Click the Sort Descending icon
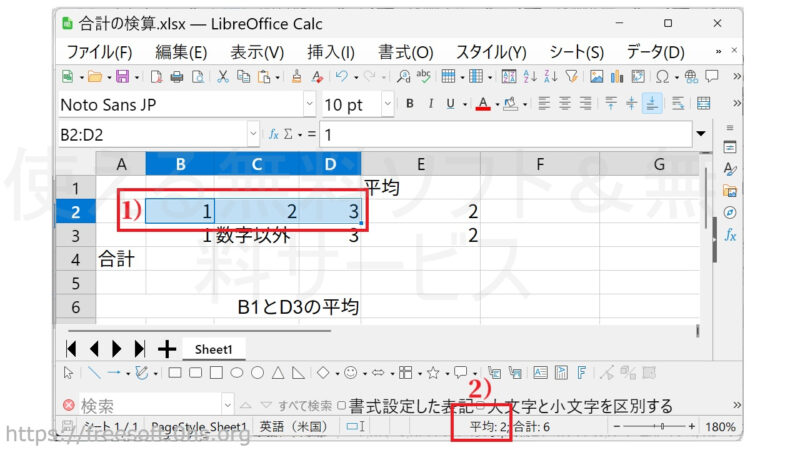The height and width of the screenshot is (450, 800). pos(551,77)
